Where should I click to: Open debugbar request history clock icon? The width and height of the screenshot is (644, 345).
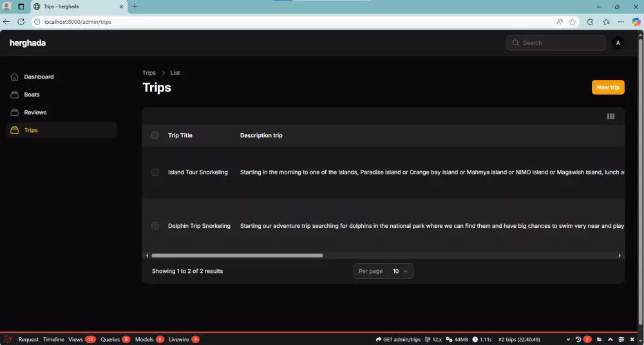pyautogui.click(x=578, y=339)
